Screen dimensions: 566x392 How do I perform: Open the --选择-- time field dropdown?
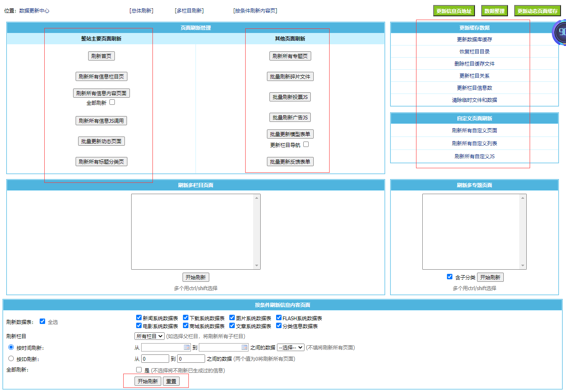point(291,347)
